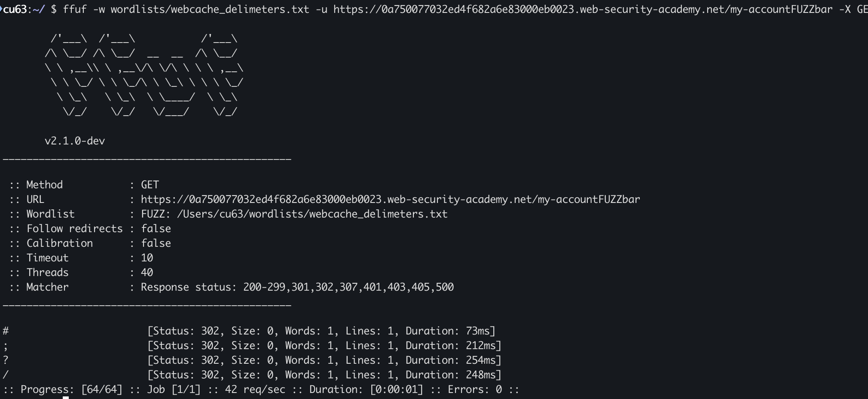Click the Timeout value 10
The image size is (868, 399).
coord(147,258)
